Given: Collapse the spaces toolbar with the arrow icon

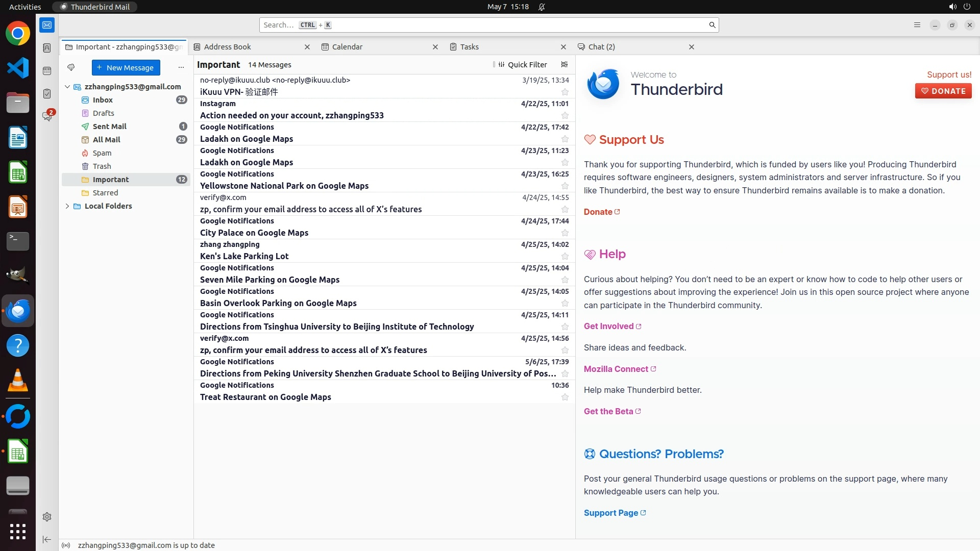Looking at the screenshot, I should (x=47, y=539).
